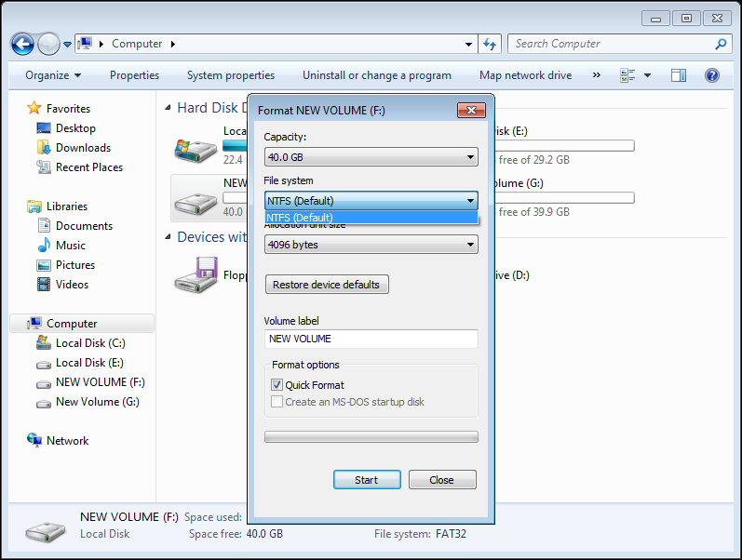This screenshot has height=560, width=742.
Task: Click Uninstall or change a program
Action: coord(377,75)
